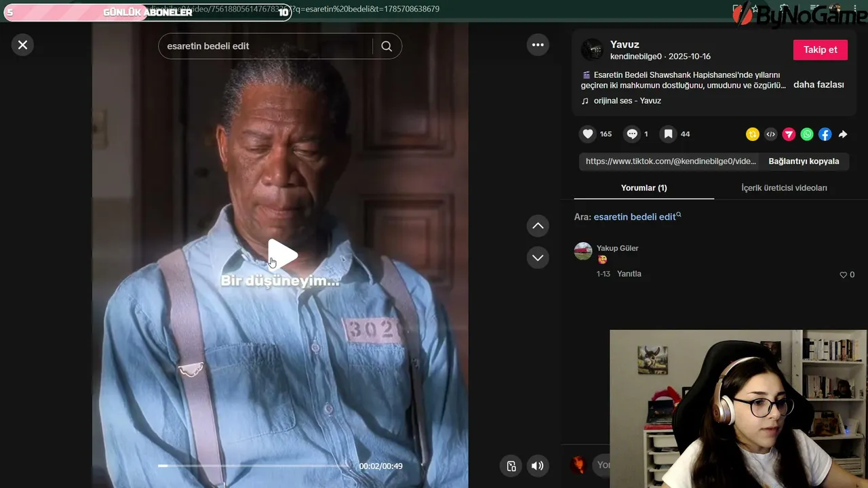868x488 pixels.
Task: Go to the next video with down arrow
Action: [x=538, y=258]
